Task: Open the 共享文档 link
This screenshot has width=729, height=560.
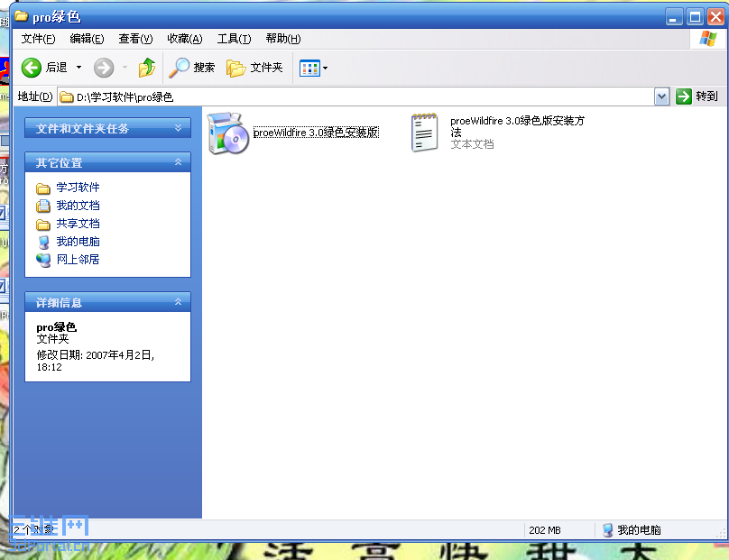Action: pos(78,224)
